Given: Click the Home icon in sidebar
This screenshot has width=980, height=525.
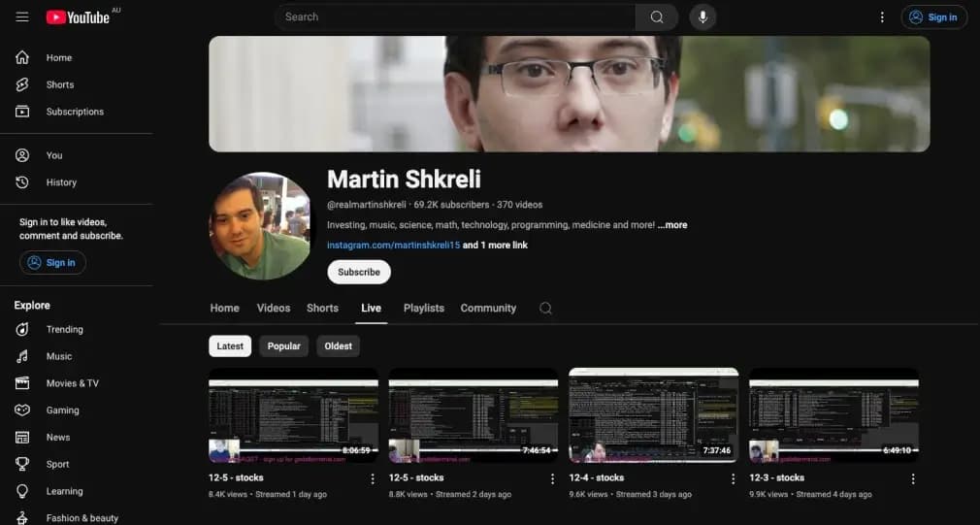Looking at the screenshot, I should pyautogui.click(x=22, y=57).
